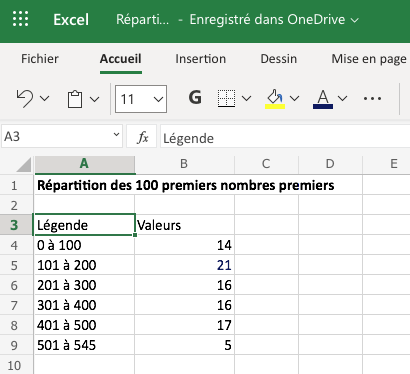Screen dimensions: 410x374
Task: Select the cell '501 à 545'
Action: (x=84, y=345)
